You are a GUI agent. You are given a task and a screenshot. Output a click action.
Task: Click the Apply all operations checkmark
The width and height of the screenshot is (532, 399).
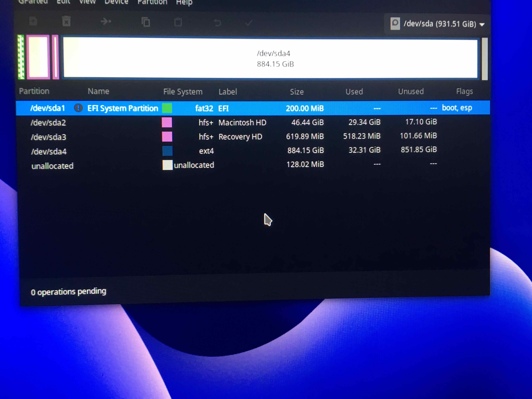pos(249,23)
